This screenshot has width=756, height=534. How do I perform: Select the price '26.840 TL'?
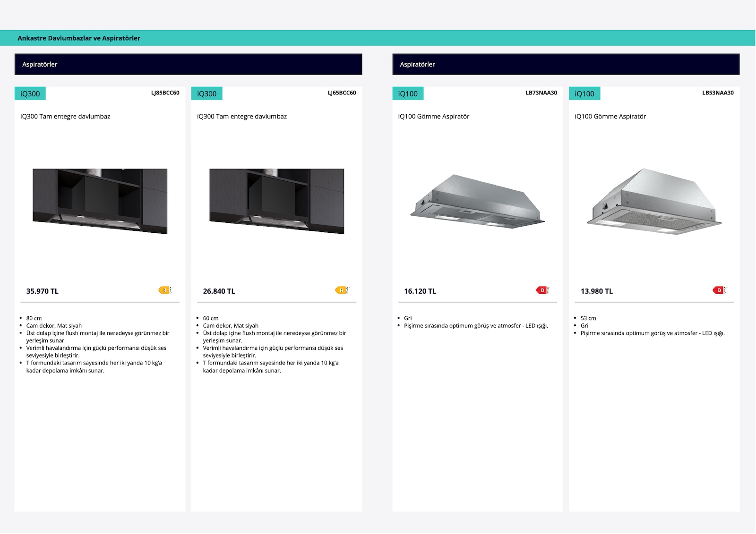pyautogui.click(x=219, y=291)
